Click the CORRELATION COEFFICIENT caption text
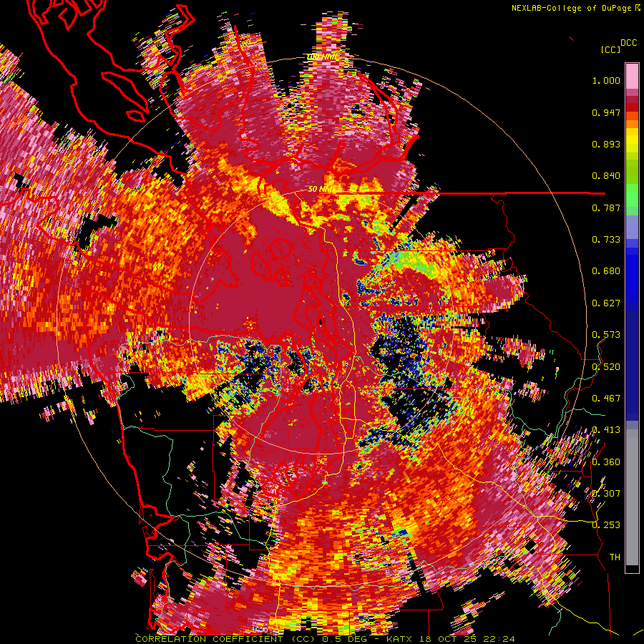Image resolution: width=644 pixels, height=644 pixels. point(209,639)
